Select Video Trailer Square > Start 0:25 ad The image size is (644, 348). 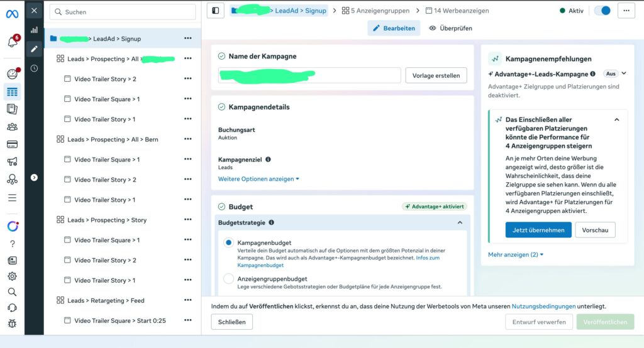point(120,320)
